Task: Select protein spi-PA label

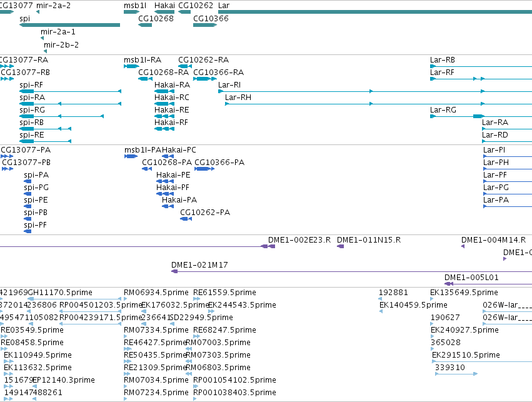Action: tap(36, 175)
